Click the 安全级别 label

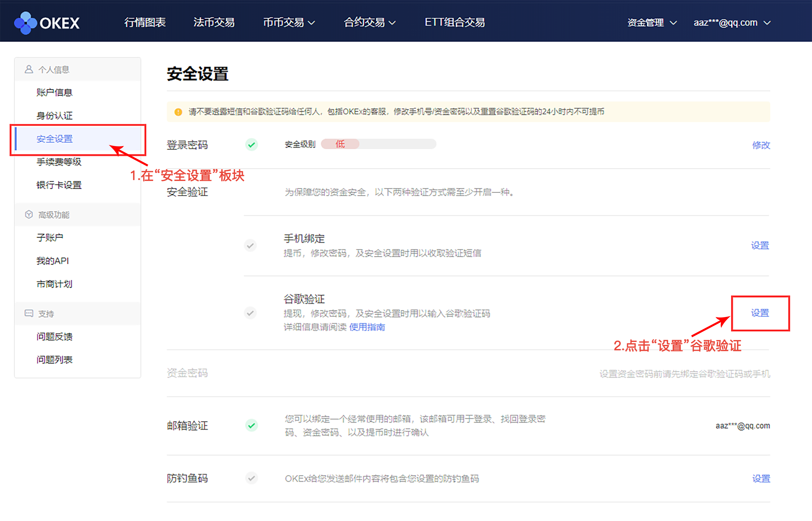(x=300, y=145)
